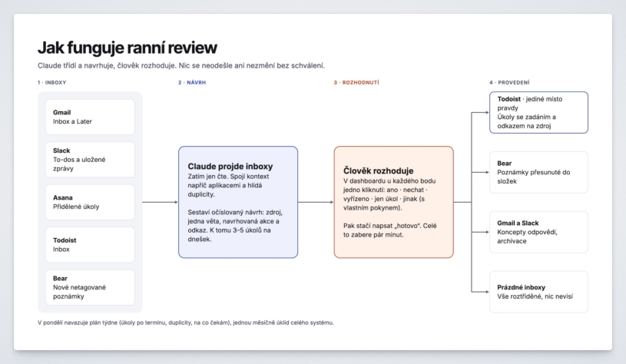Click the heading "Jak funguje ranní review"
The width and height of the screenshot is (626, 364).
click(x=128, y=48)
